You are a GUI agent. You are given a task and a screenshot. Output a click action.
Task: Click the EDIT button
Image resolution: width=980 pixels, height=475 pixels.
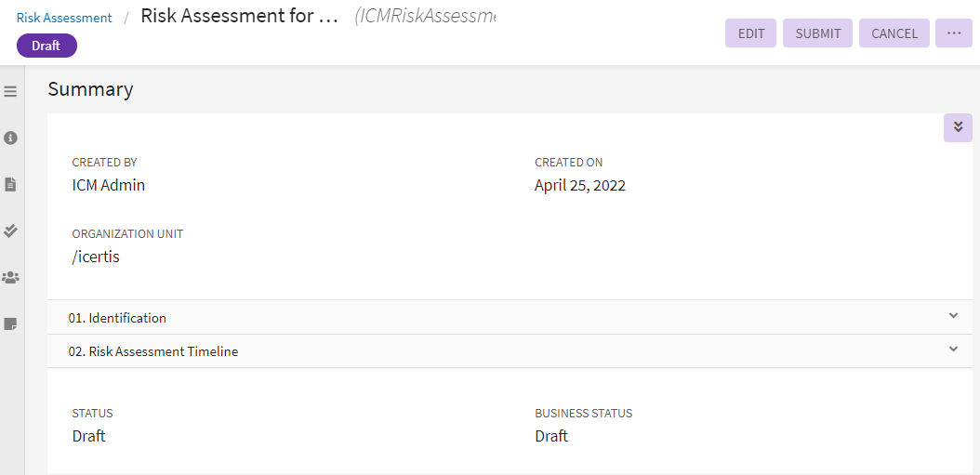pyautogui.click(x=750, y=33)
